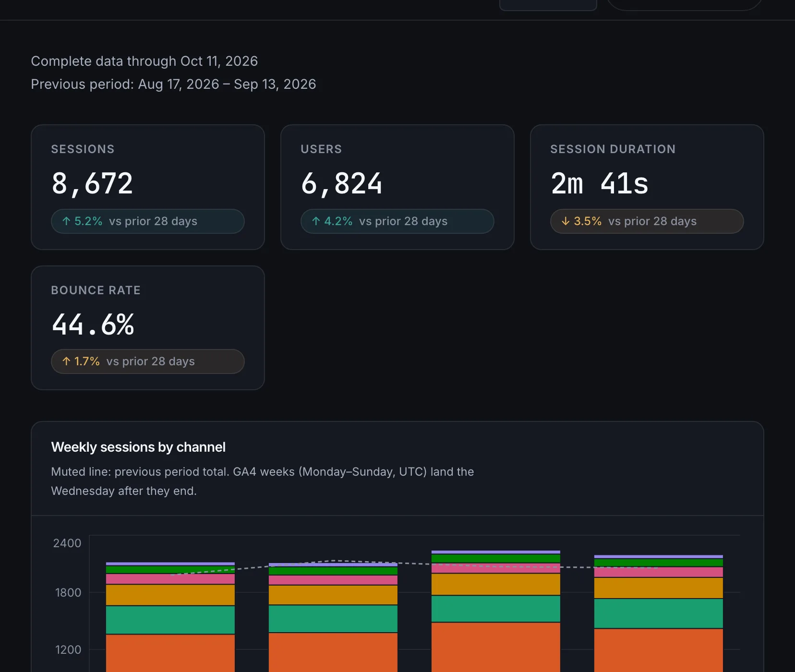Click the Bounce Rate up arrow icon
The image size is (795, 672).
click(x=66, y=361)
